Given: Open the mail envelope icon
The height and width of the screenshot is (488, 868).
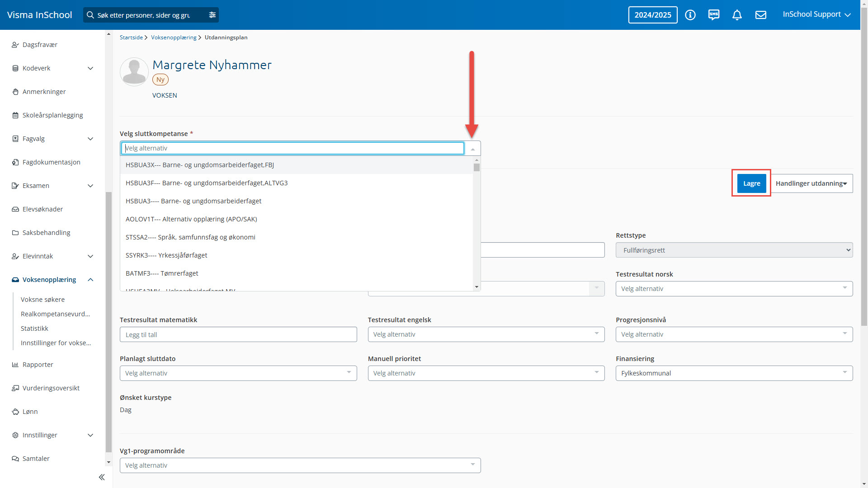Looking at the screenshot, I should (761, 15).
